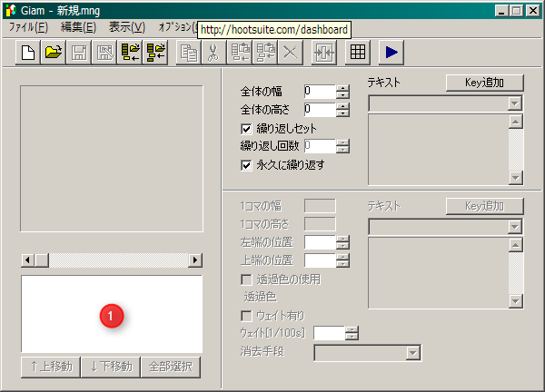Click the 全部選択 button
Screen dimensions: 545x392
tap(171, 367)
